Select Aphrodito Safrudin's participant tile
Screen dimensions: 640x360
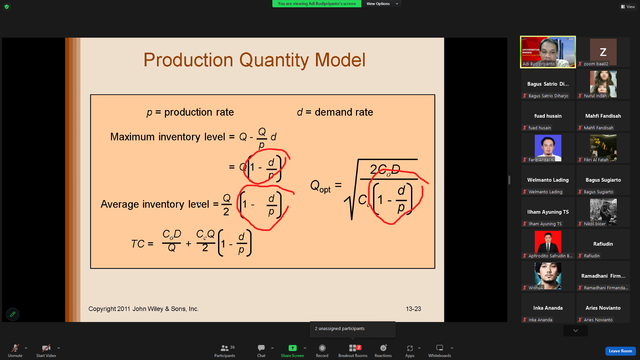548,244
